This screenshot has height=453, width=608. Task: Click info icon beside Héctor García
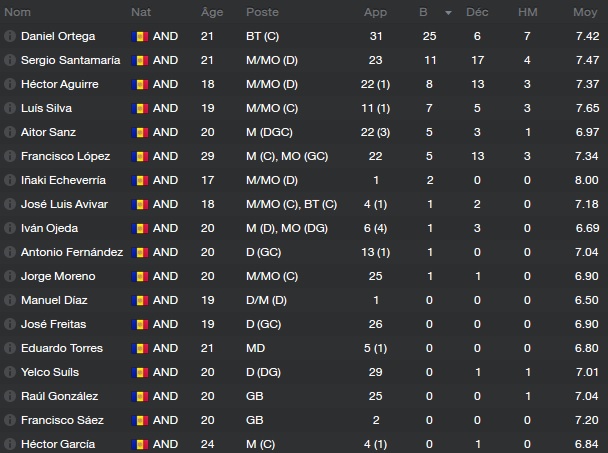[10, 444]
